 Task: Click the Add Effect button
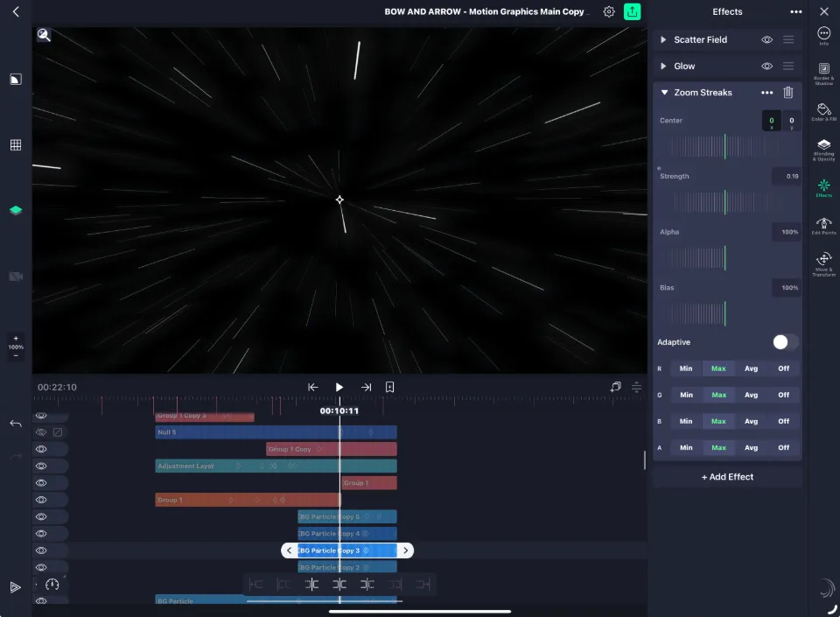pyautogui.click(x=727, y=477)
